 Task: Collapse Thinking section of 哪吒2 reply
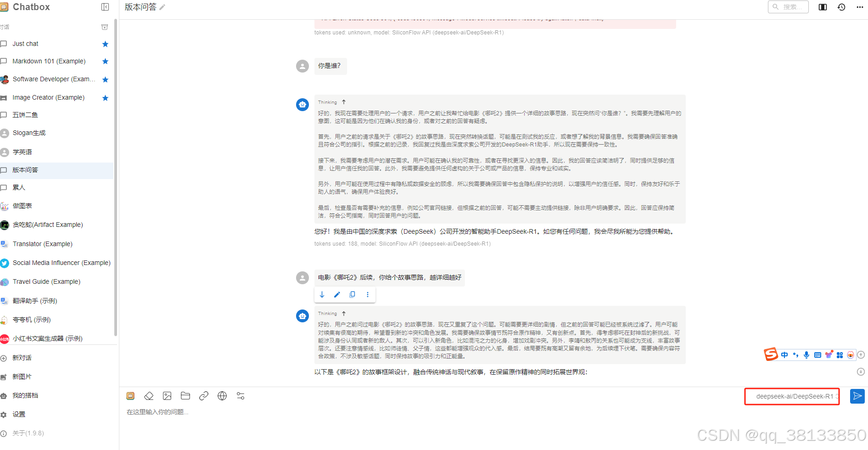(x=343, y=313)
